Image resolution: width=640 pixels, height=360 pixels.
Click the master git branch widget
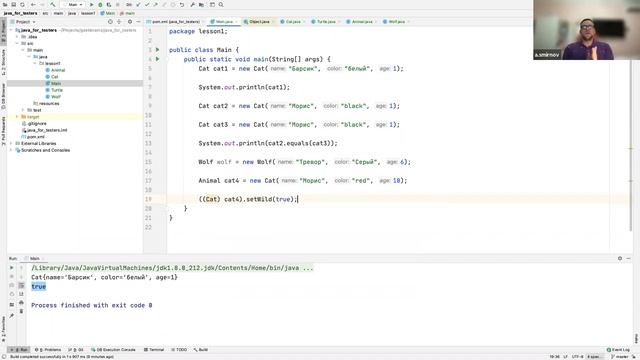621,357
